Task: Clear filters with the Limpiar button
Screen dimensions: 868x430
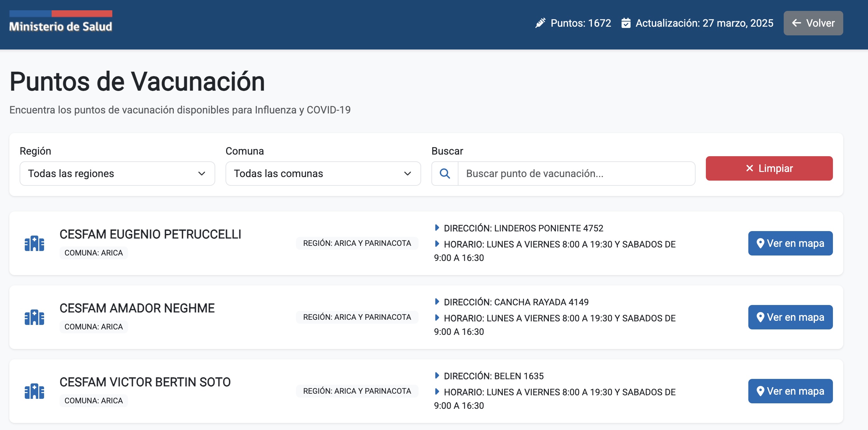Action: coord(769,168)
